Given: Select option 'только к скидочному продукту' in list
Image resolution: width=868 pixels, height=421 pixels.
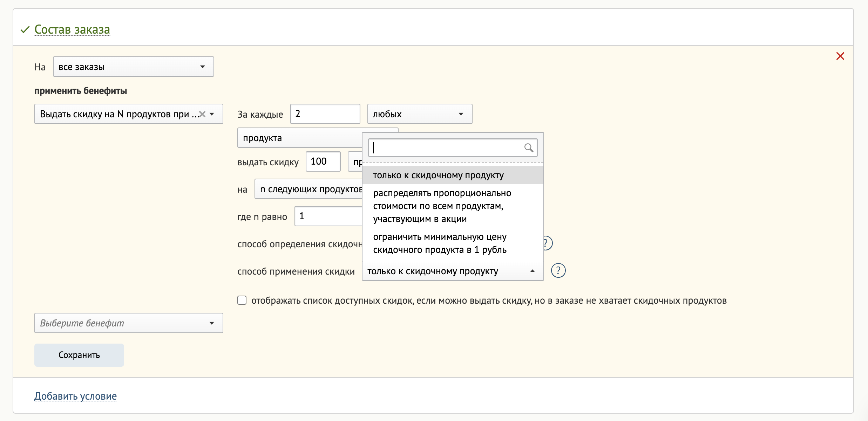Looking at the screenshot, I should pos(453,175).
